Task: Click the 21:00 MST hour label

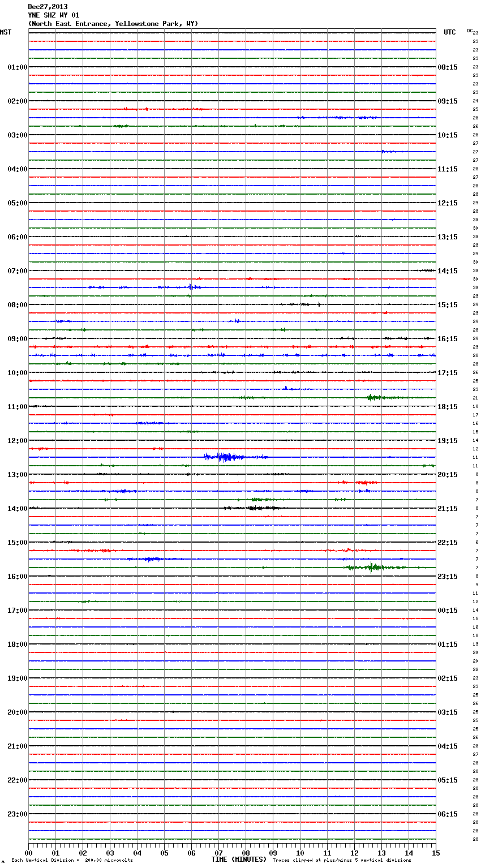Action: click(x=18, y=746)
